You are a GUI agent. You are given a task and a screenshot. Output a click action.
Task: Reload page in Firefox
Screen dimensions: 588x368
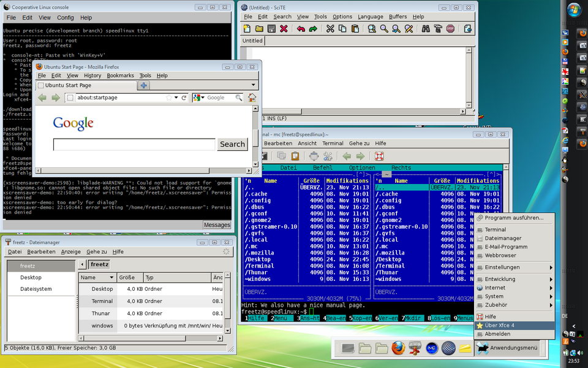point(184,98)
